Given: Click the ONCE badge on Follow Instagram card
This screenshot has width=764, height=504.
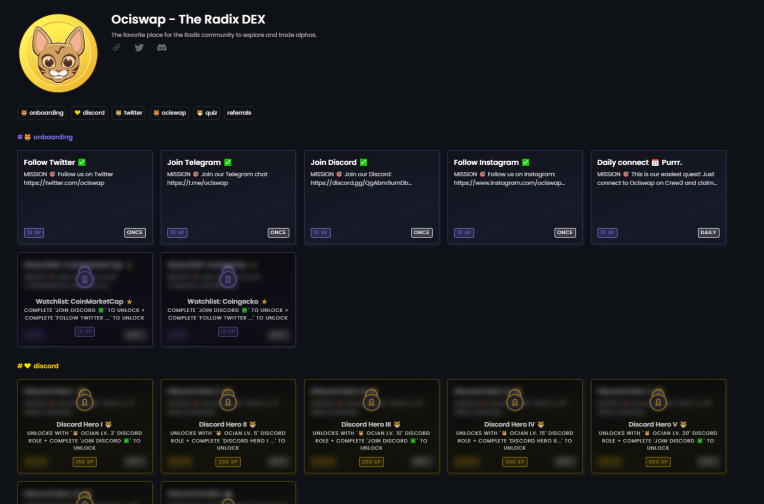Looking at the screenshot, I should [x=565, y=233].
